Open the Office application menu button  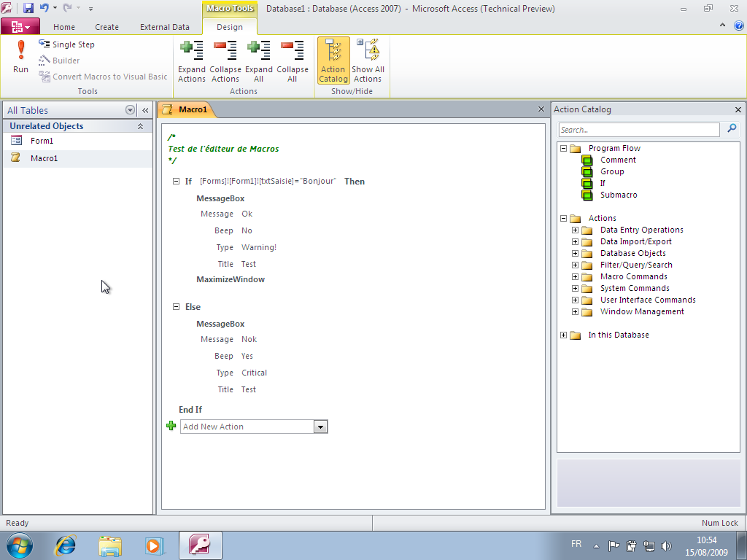point(20,27)
